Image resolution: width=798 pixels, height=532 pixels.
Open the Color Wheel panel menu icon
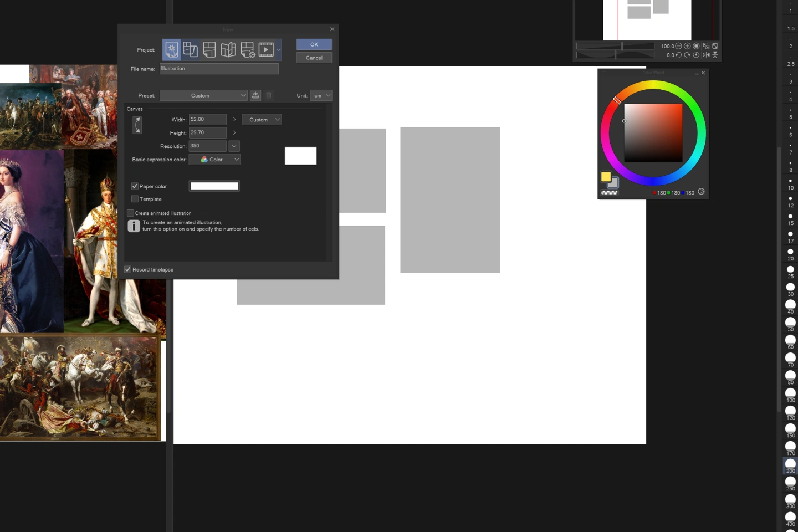pyautogui.click(x=604, y=73)
